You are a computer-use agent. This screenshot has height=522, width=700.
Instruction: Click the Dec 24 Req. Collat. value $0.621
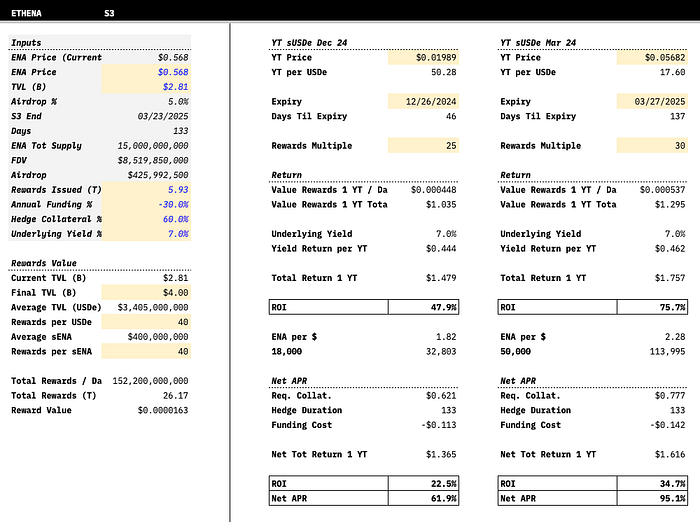click(x=441, y=396)
